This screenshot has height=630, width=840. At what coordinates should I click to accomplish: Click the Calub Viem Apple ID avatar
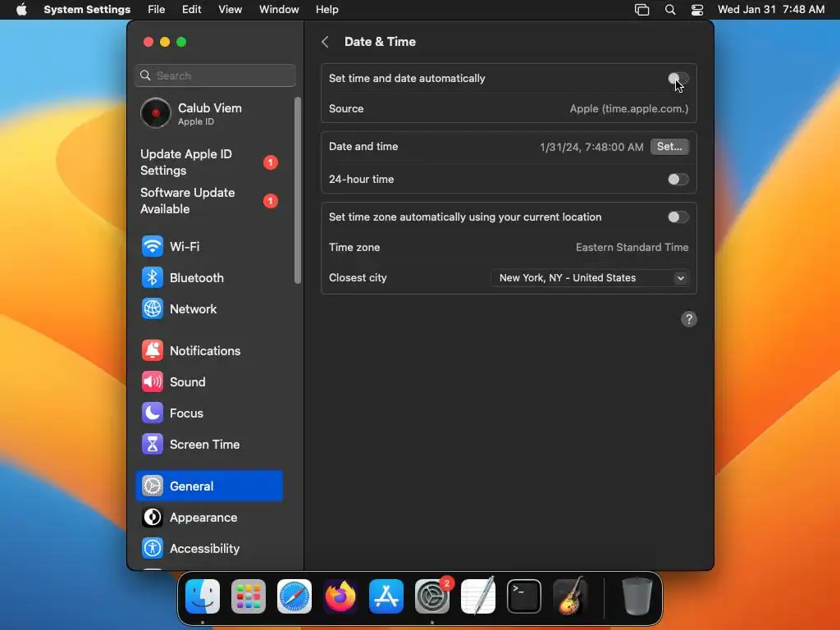tap(155, 113)
